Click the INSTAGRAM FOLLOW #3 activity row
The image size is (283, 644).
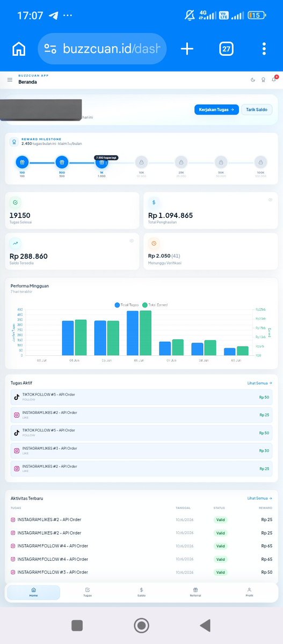(x=141, y=573)
